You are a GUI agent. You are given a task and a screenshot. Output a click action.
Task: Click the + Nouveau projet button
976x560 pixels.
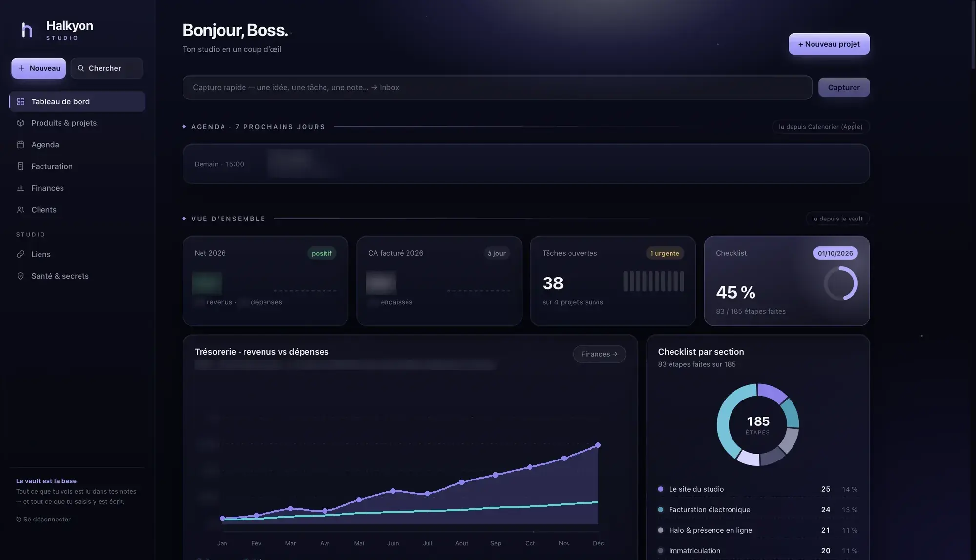[829, 44]
